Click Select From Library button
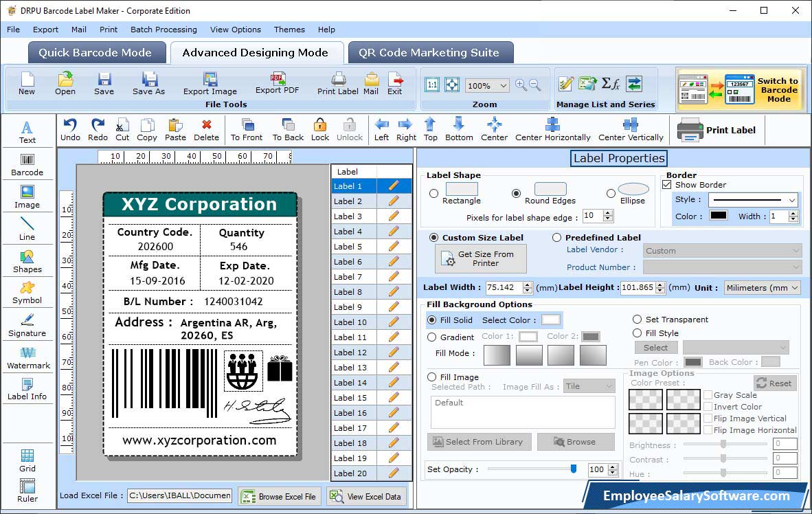Screen dimensions: 812x514 (x=480, y=441)
